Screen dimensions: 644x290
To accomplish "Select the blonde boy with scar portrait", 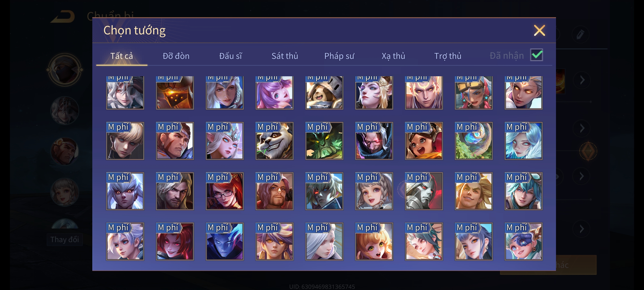I will click(x=125, y=141).
